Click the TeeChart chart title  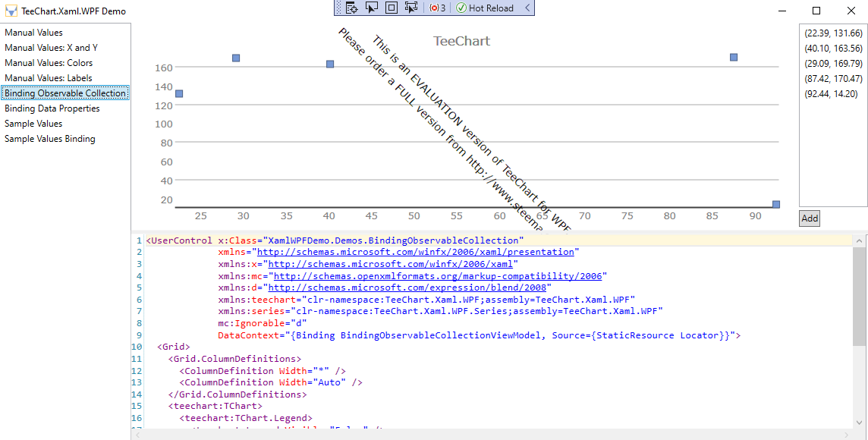(x=461, y=41)
